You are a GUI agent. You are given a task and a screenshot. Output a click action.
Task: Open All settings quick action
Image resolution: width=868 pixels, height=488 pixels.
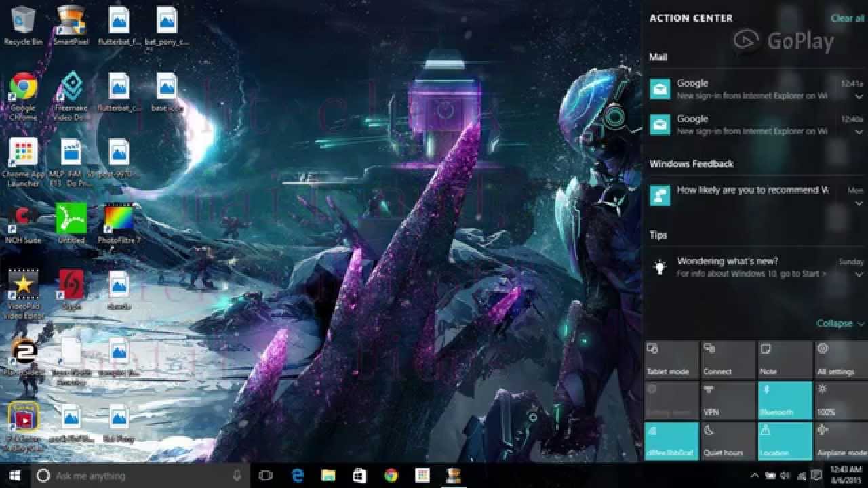842,359
